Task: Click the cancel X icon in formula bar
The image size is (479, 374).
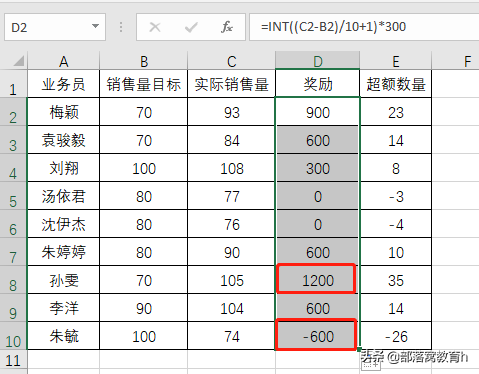Action: pyautogui.click(x=155, y=27)
